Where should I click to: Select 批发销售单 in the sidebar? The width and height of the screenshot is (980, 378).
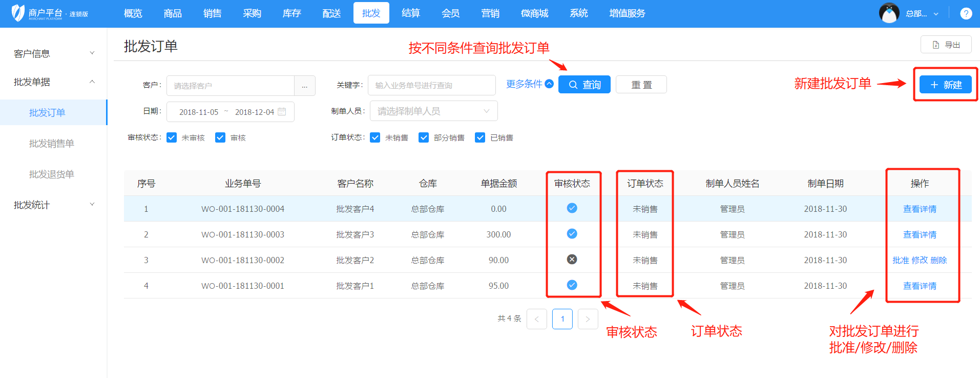pos(52,144)
